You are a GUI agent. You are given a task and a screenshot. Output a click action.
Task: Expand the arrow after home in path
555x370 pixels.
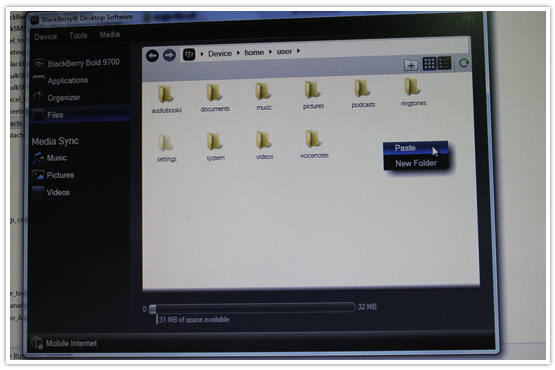click(270, 52)
